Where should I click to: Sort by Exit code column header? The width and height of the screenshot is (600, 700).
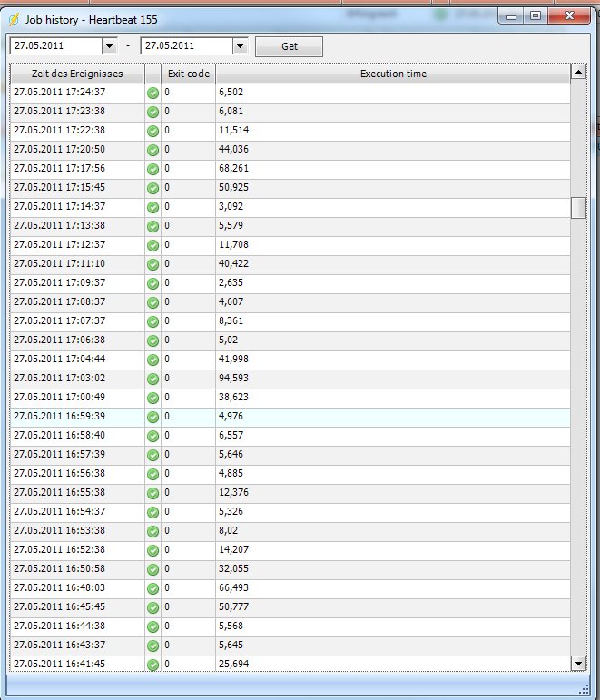coord(189,74)
